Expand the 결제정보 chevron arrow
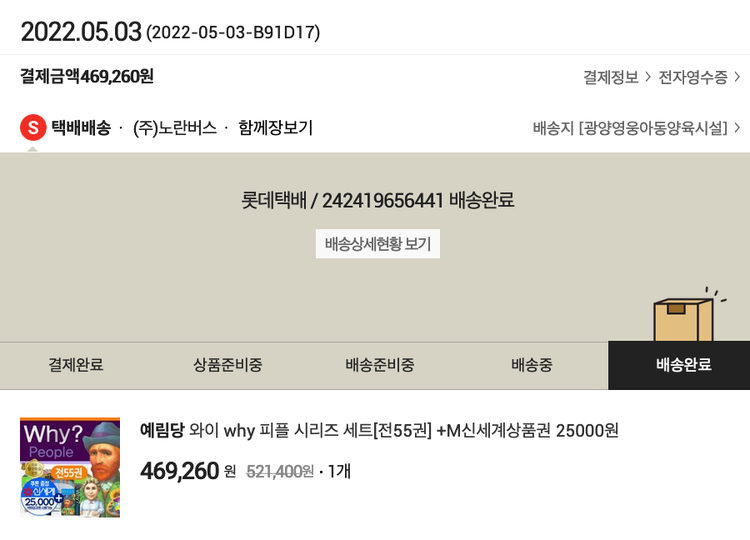 (648, 77)
